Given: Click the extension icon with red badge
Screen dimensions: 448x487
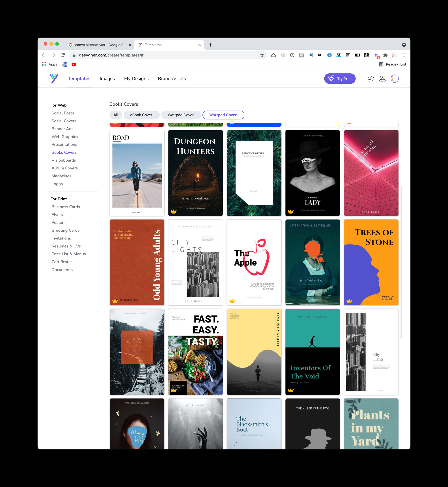Looking at the screenshot, I should point(376,56).
